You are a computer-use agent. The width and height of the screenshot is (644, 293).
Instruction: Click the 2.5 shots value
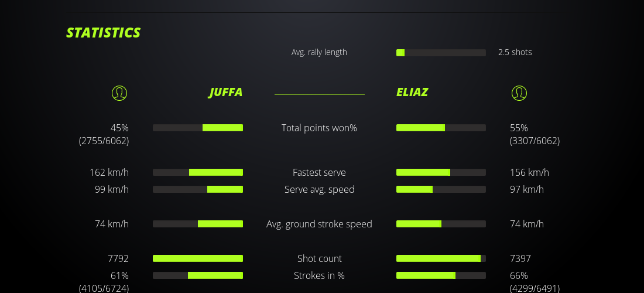point(515,52)
